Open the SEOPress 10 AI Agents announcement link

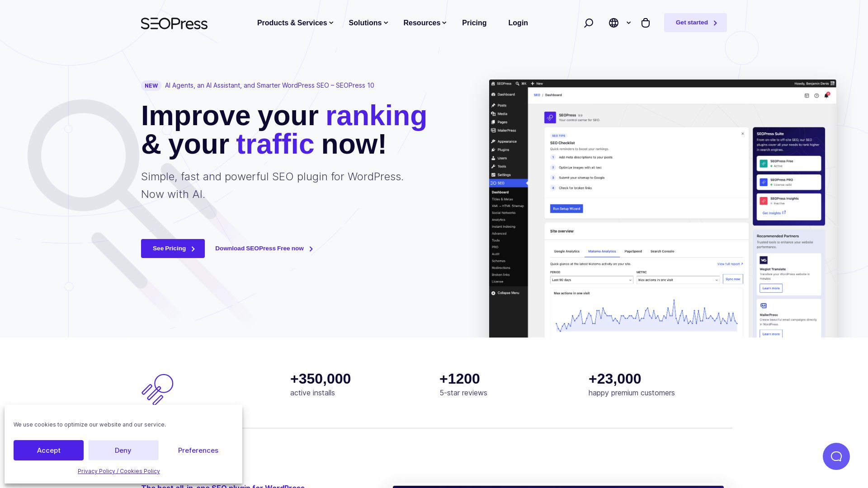[269, 85]
